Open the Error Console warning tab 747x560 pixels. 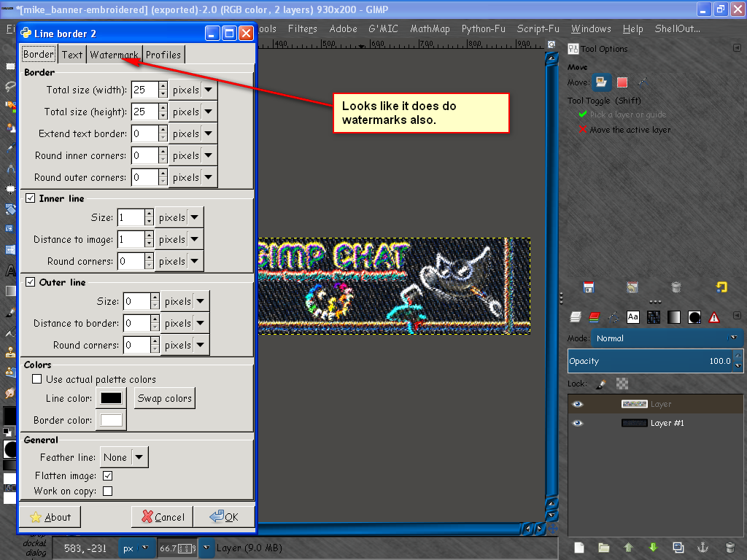coord(714,317)
